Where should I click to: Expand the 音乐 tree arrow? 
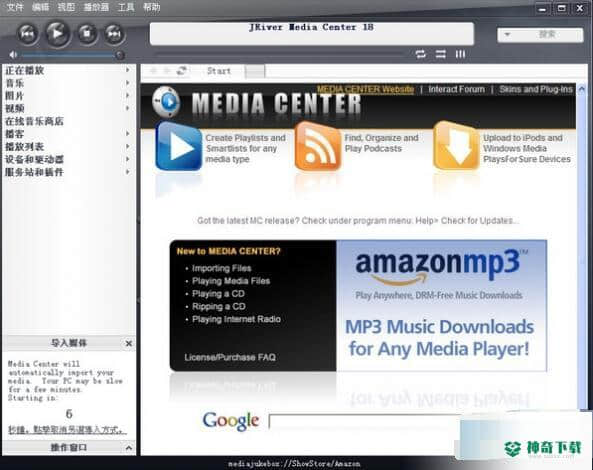[128, 83]
